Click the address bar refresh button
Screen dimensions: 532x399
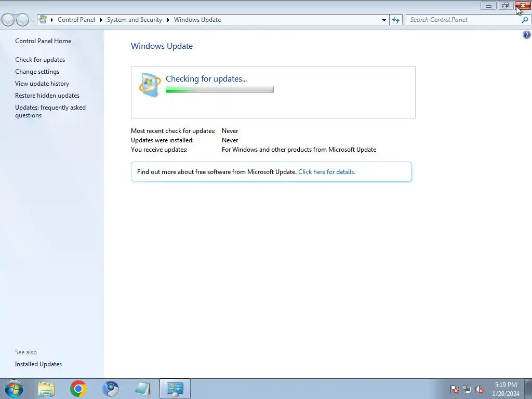pyautogui.click(x=395, y=20)
